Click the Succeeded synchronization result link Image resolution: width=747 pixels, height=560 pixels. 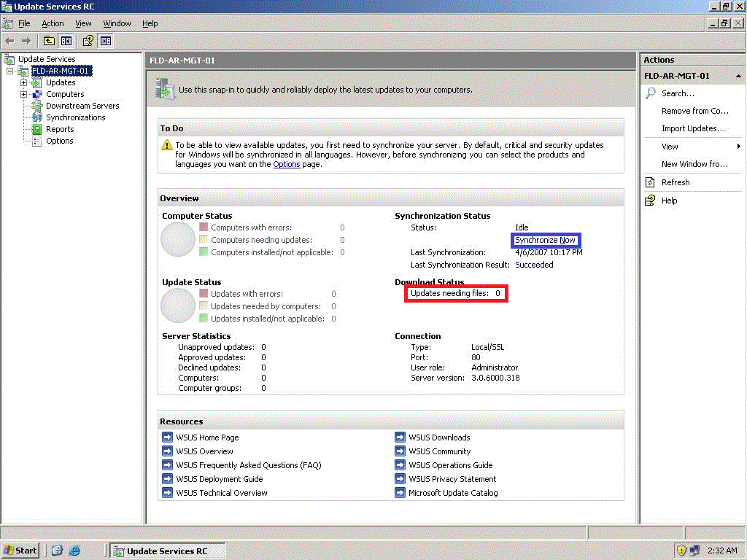[x=534, y=265]
